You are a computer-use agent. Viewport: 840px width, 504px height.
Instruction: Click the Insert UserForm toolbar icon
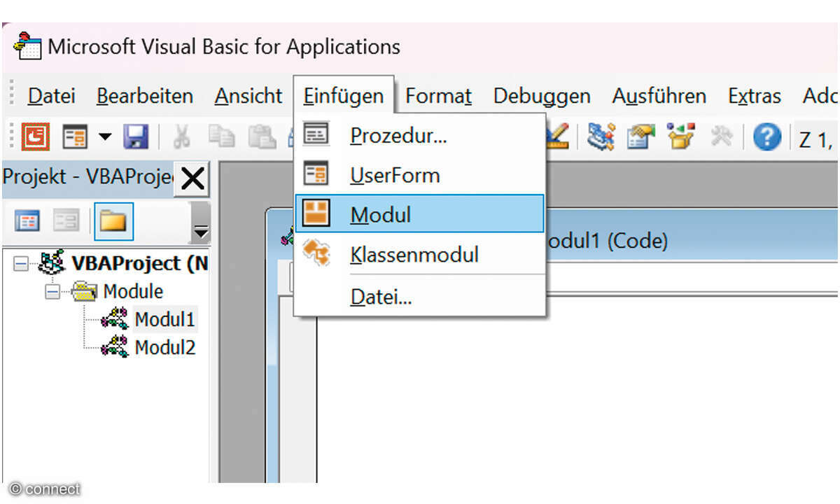(x=74, y=136)
